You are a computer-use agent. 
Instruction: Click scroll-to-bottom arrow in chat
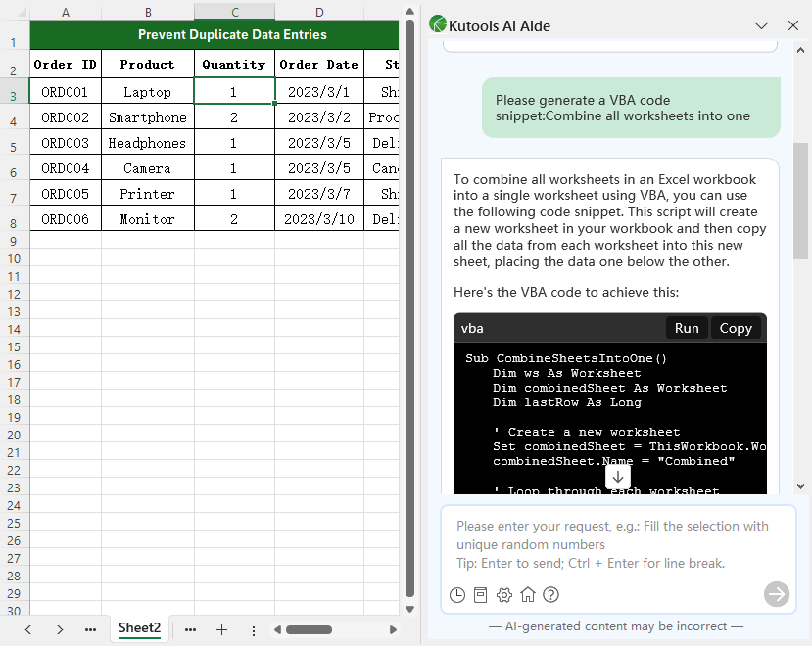coord(618,477)
